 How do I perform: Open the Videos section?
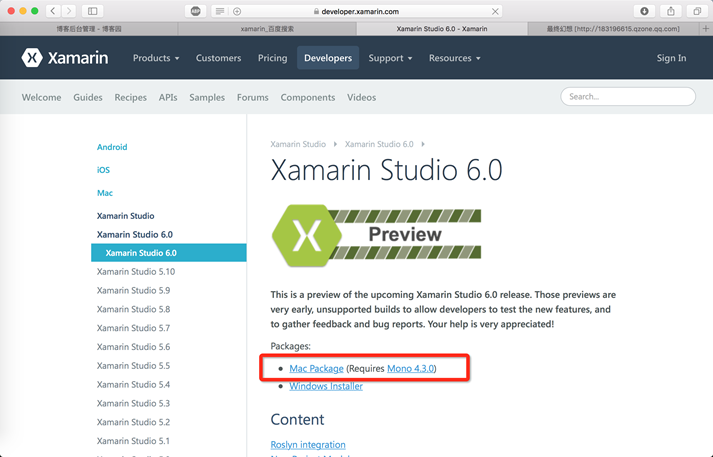point(362,97)
